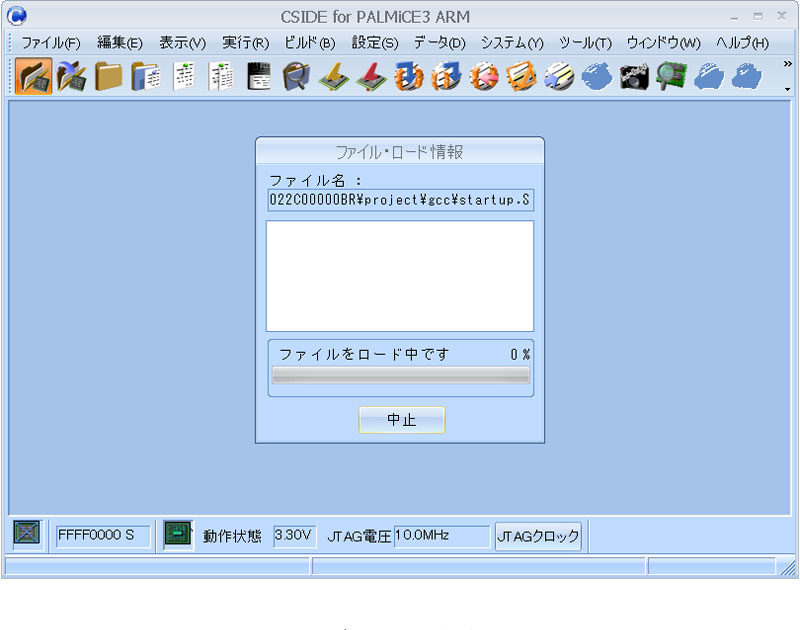Open the 編集(E) menu
The image size is (800, 630).
[x=120, y=43]
